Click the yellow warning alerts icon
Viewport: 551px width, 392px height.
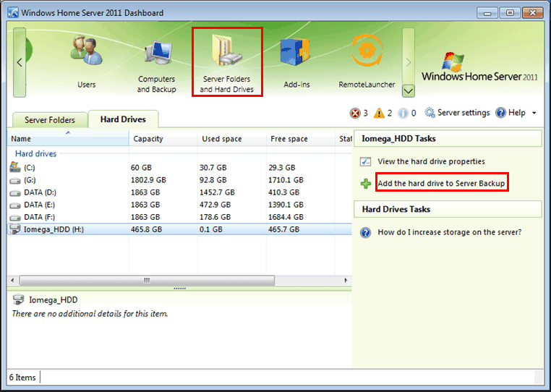point(379,113)
